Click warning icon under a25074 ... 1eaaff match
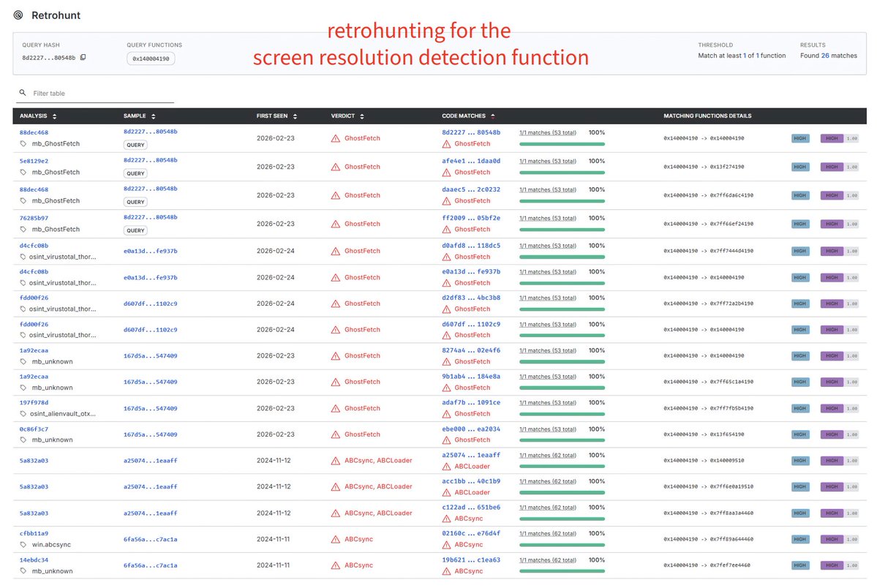This screenshot has width=877, height=588. pos(446,467)
